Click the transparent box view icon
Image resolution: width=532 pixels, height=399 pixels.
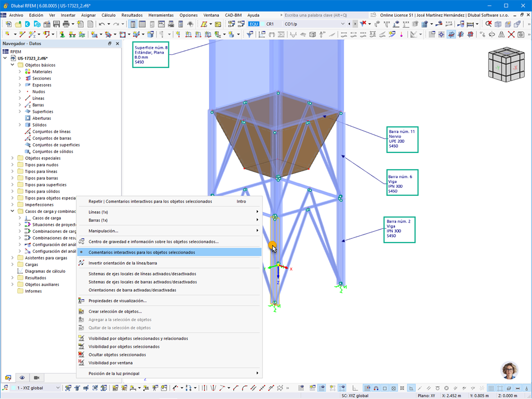click(498, 24)
